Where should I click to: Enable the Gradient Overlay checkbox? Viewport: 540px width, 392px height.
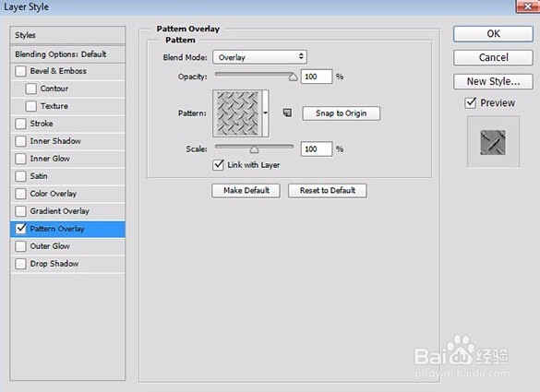click(20, 211)
